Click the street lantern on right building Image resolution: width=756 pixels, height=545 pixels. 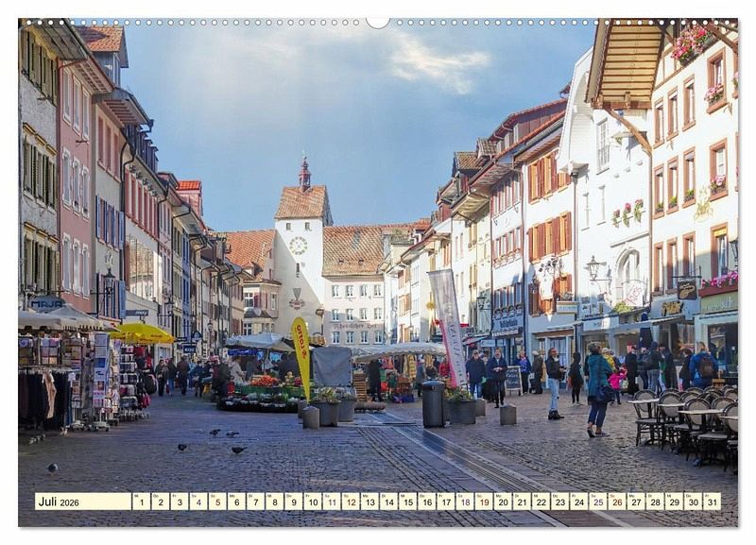click(593, 269)
